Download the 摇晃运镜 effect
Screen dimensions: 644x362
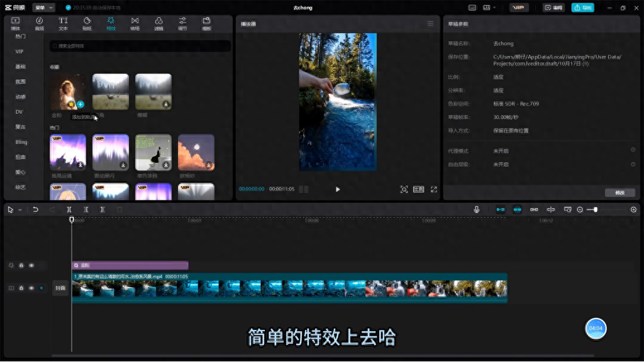pos(80,165)
